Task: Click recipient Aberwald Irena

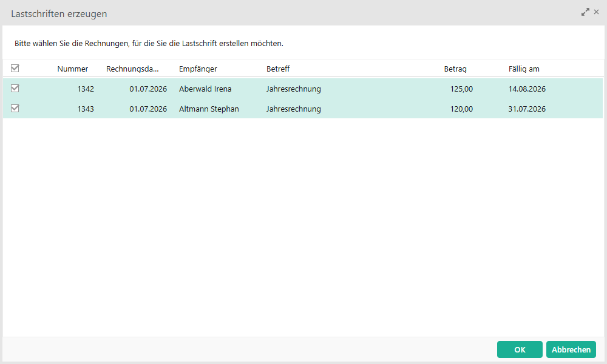Action: (x=205, y=89)
